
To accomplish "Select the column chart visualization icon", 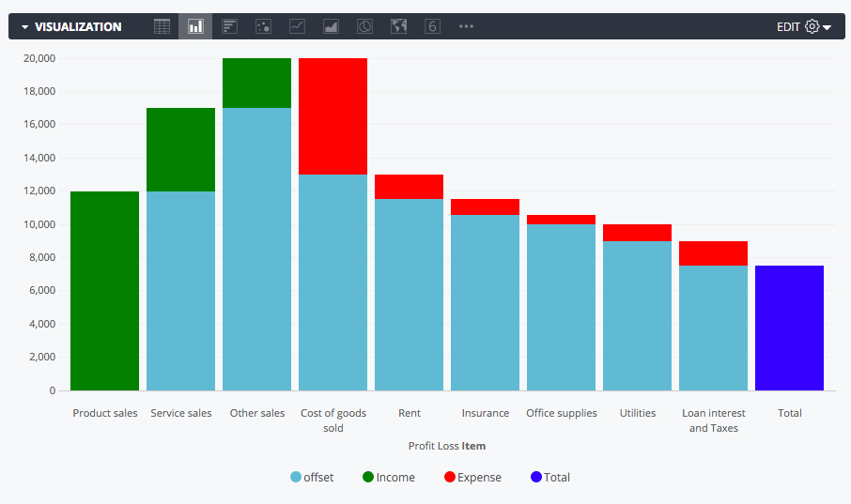I will click(195, 26).
